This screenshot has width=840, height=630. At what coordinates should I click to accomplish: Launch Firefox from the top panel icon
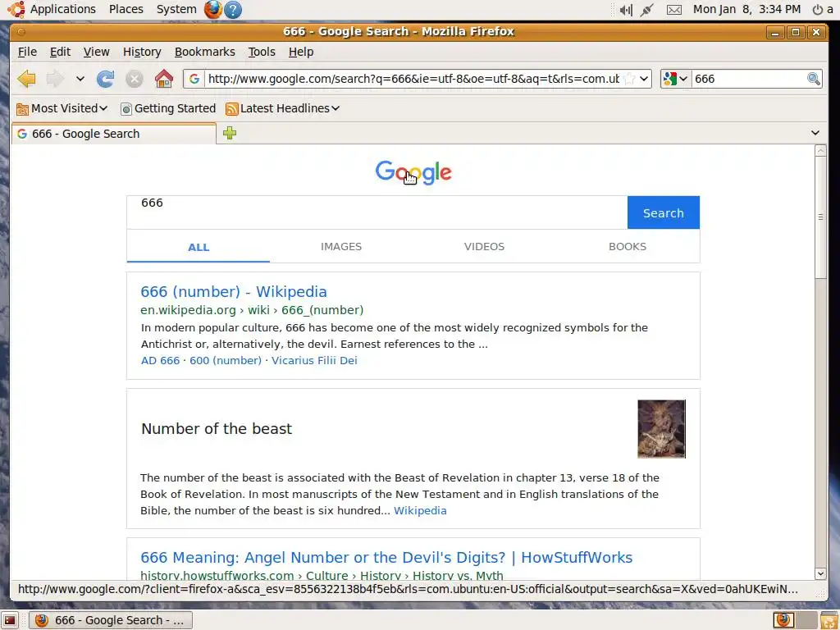click(x=212, y=9)
